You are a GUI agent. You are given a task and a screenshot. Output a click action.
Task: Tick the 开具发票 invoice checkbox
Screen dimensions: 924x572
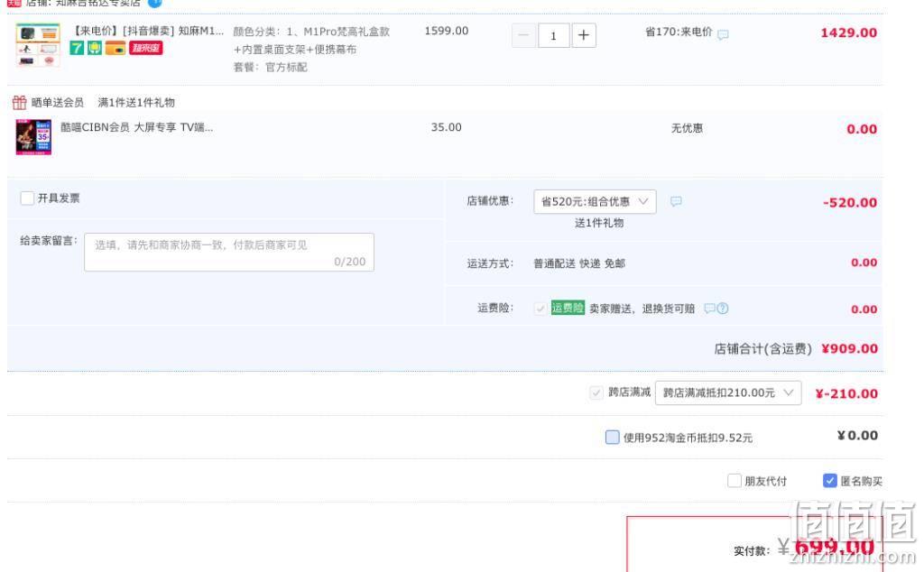[27, 198]
